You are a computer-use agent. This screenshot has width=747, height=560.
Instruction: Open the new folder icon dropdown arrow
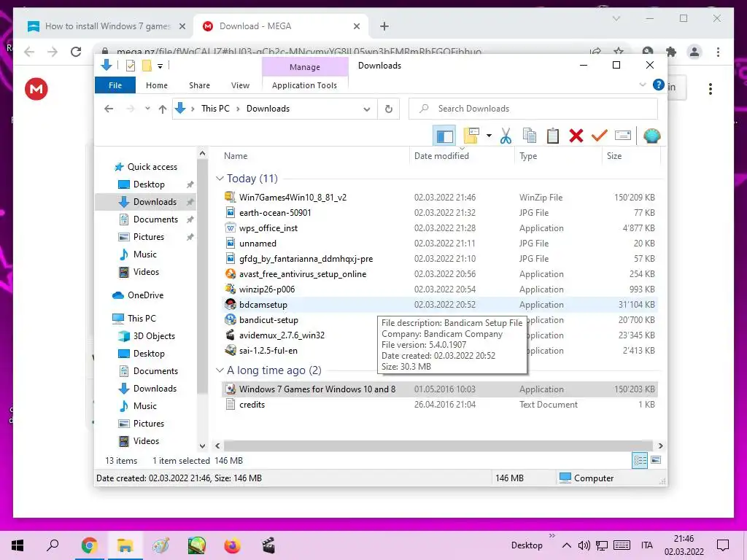(489, 136)
